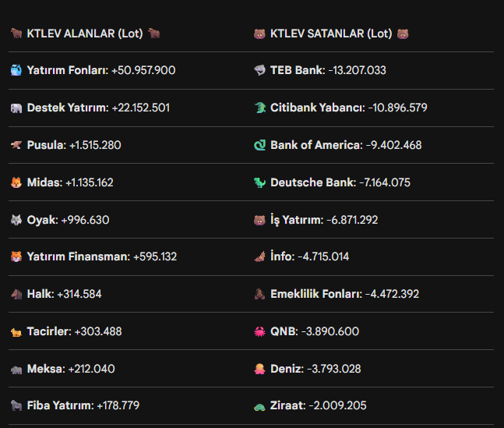Click the elephant icon beside Destek Yatırım
The image size is (504, 428).
pos(16,108)
